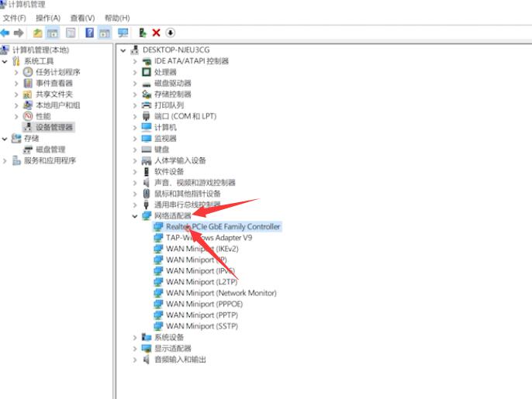
Task: Select TAP-Windows Adapter V9 device
Action: [x=209, y=238]
